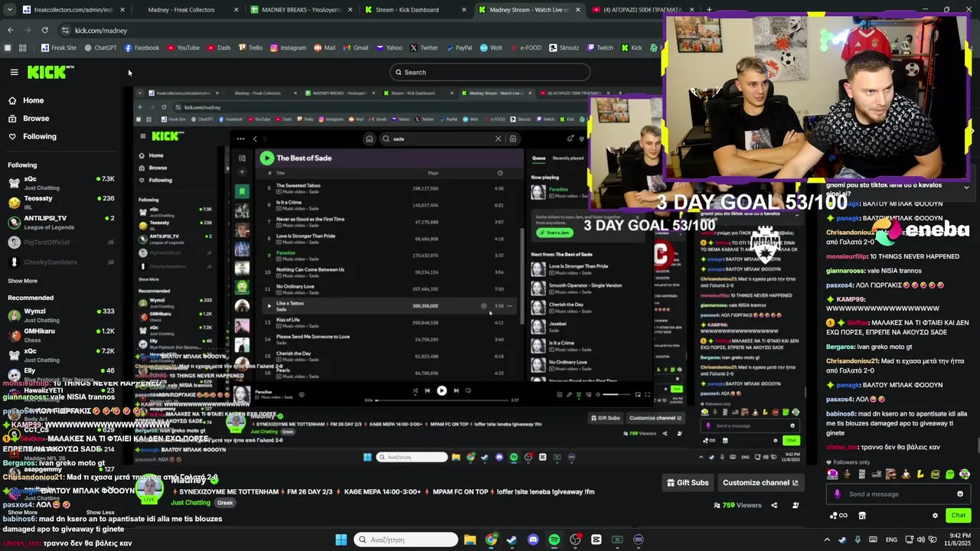The width and height of the screenshot is (980, 551).
Task: Share the stream via share icon
Action: (774, 505)
